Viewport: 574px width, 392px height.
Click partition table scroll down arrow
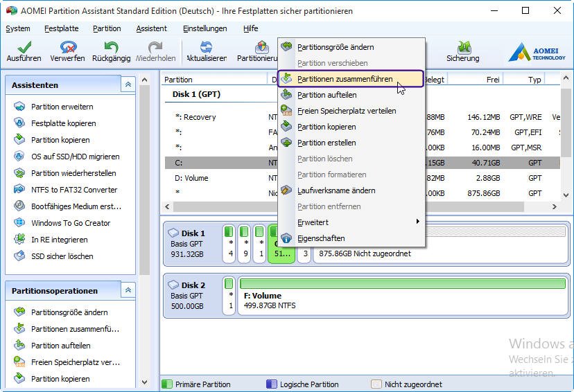[x=566, y=195]
